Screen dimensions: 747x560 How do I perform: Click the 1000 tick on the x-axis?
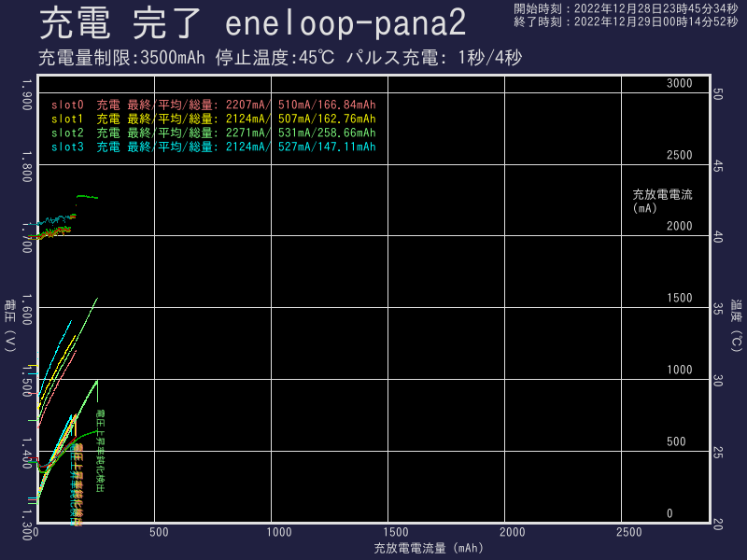[279, 532]
